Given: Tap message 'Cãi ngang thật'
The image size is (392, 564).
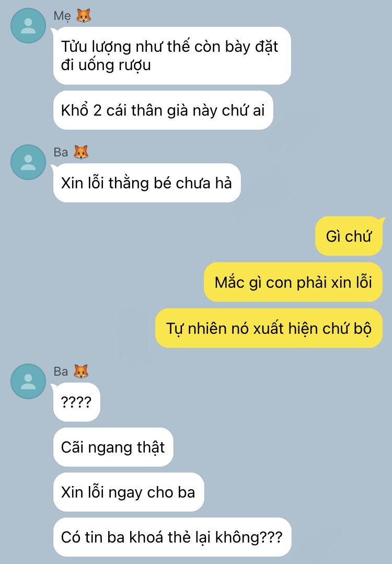Looking at the screenshot, I should pos(113,447).
